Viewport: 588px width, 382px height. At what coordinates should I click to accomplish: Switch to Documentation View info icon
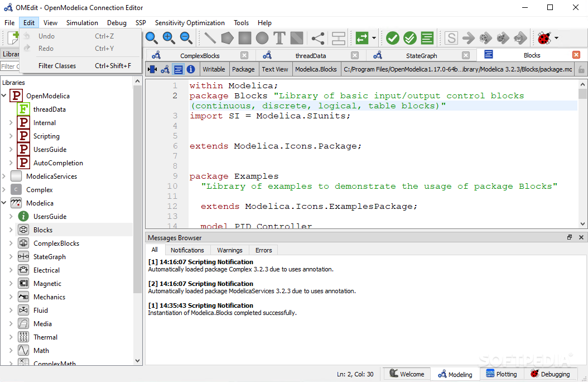[x=191, y=69]
